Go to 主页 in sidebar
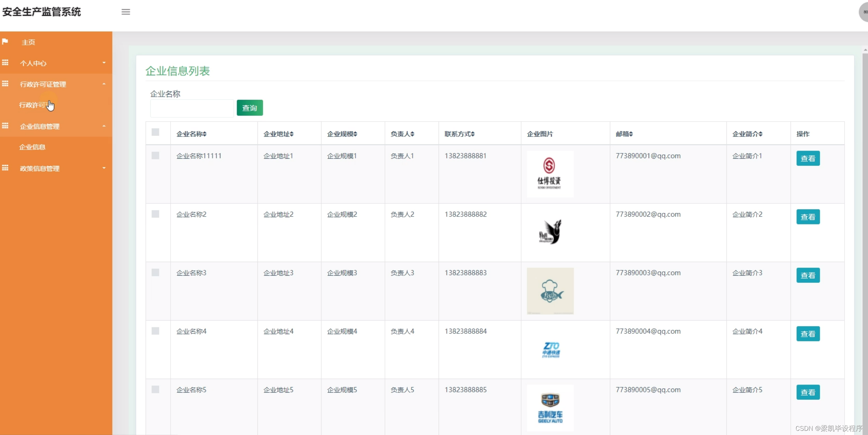The image size is (868, 435). (28, 42)
